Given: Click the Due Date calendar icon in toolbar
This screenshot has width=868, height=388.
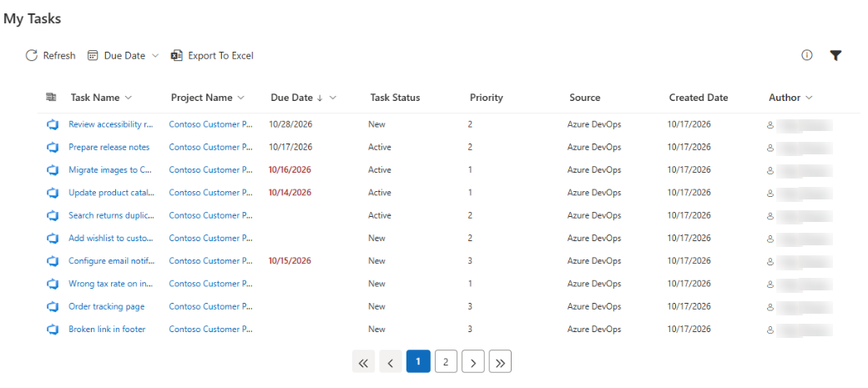Looking at the screenshot, I should [x=93, y=55].
